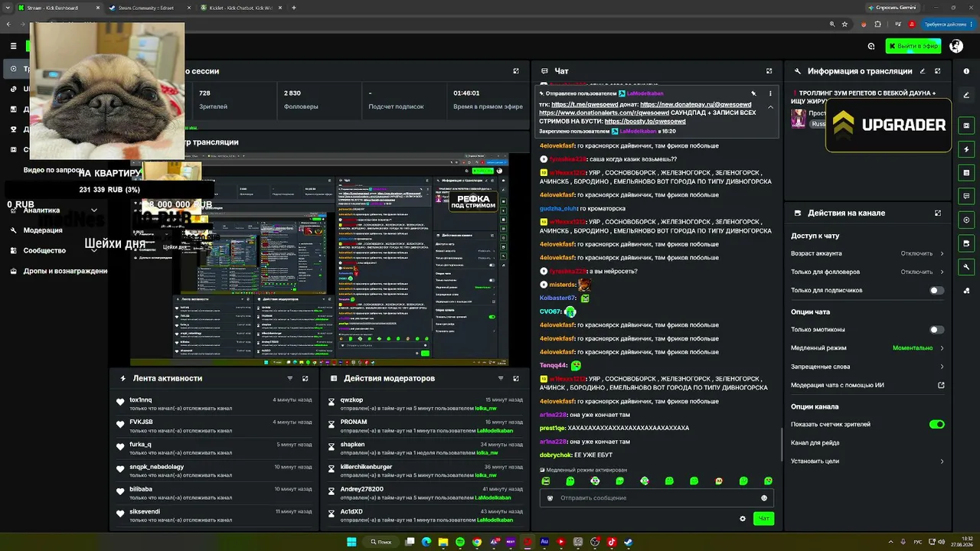This screenshot has height=551, width=980.
Task: Click the stream preview thumbnail
Action: tap(319, 260)
